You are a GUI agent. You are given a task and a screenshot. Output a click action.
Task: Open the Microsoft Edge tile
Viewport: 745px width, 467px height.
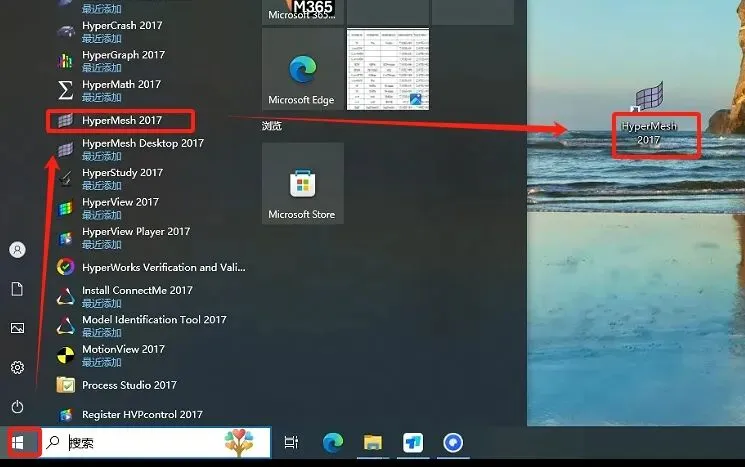click(303, 69)
